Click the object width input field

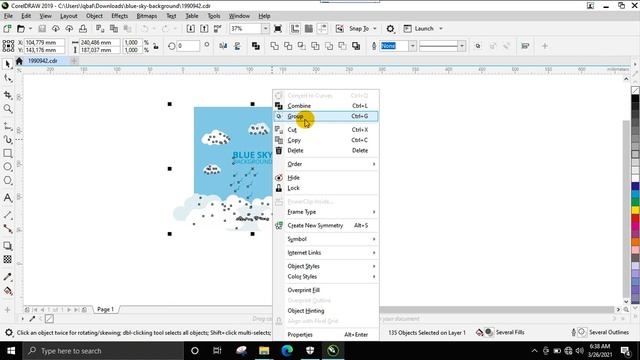click(x=100, y=42)
